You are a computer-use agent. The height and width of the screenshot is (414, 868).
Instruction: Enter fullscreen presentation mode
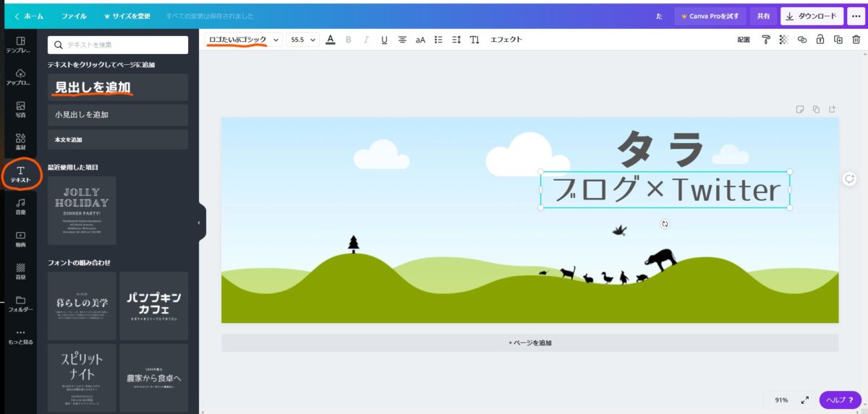804,400
